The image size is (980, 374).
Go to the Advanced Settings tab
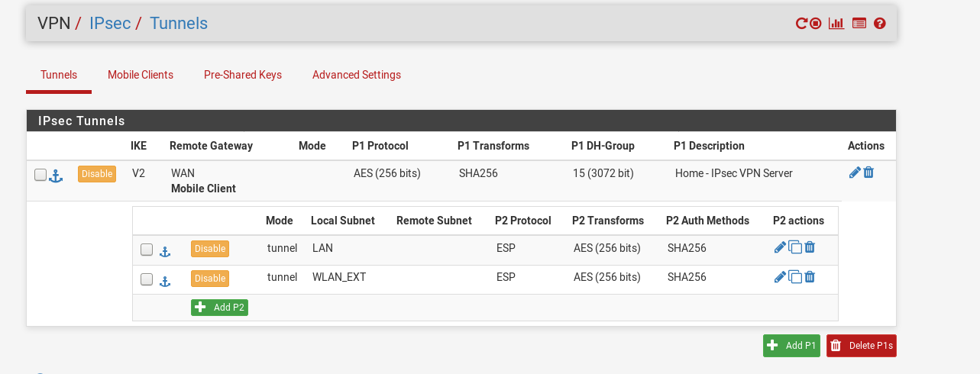pyautogui.click(x=357, y=75)
